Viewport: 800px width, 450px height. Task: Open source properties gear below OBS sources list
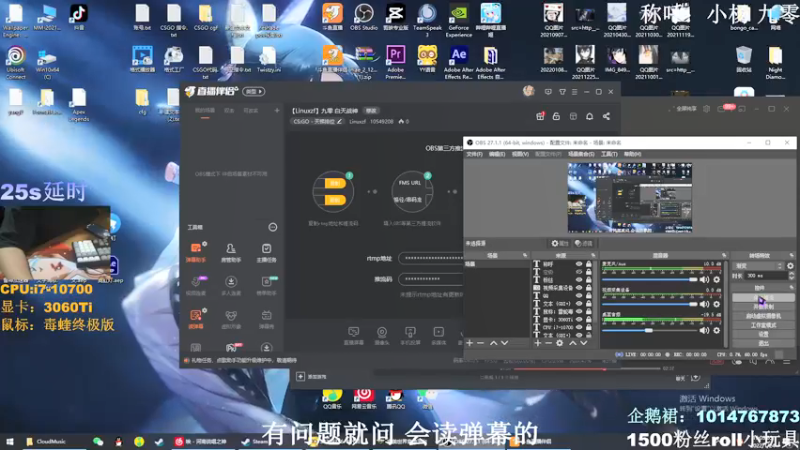click(x=560, y=343)
